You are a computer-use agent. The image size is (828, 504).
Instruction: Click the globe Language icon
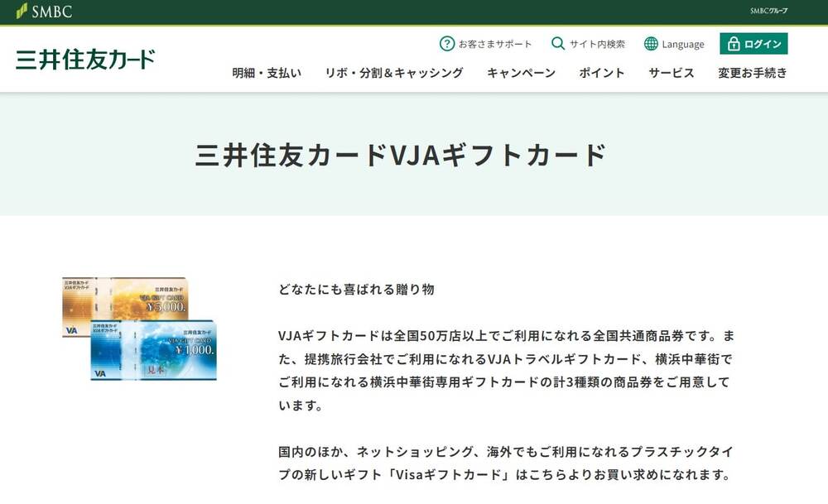(651, 44)
